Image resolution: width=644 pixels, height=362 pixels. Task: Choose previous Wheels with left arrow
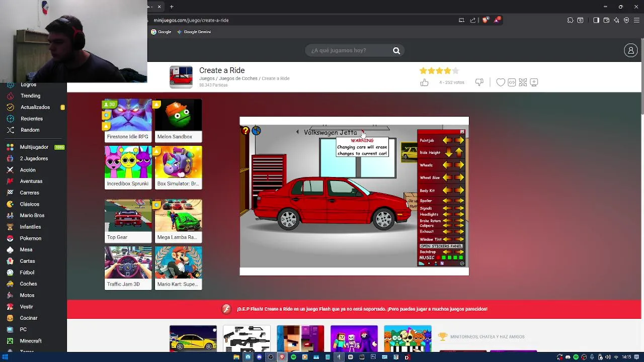coord(447,165)
